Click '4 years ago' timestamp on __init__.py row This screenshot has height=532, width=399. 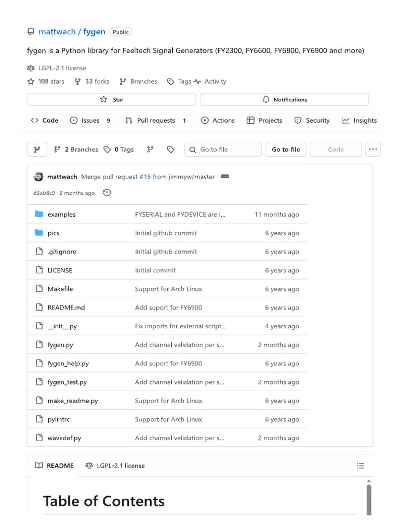point(282,326)
